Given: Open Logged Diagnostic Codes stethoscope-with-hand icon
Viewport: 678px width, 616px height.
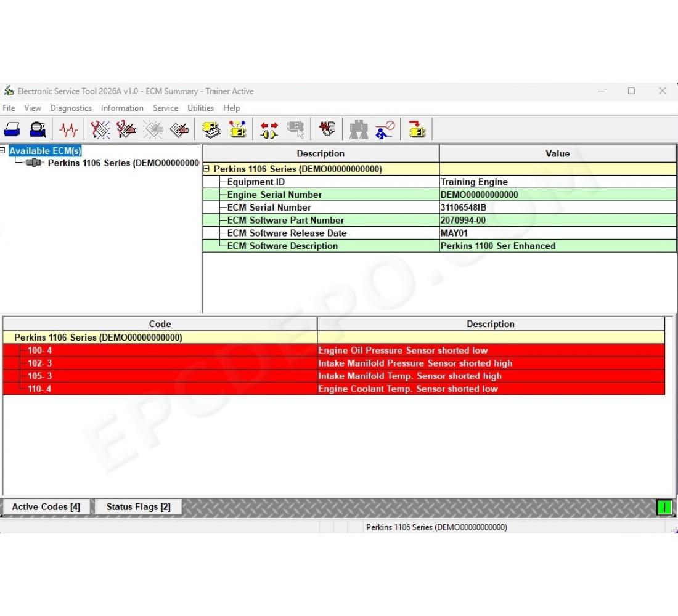Looking at the screenshot, I should point(126,129).
